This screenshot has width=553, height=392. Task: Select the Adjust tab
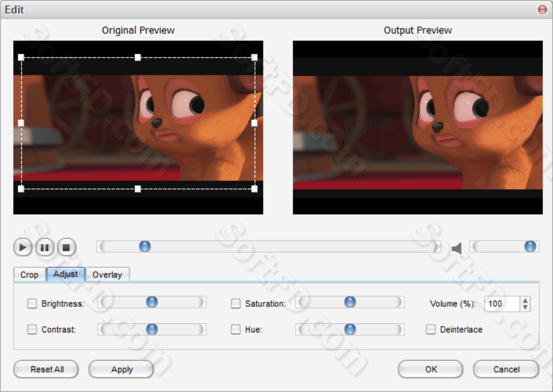66,274
